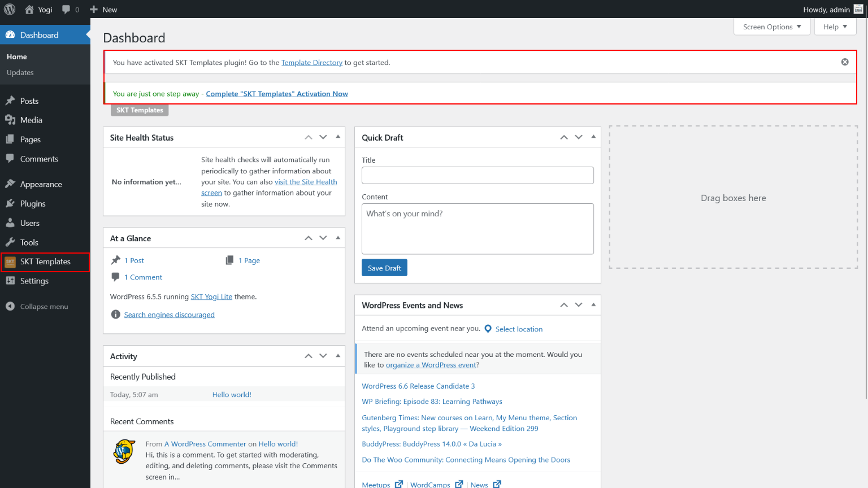This screenshot has height=488, width=868.
Task: Open the Appearance menu
Action: (45, 184)
